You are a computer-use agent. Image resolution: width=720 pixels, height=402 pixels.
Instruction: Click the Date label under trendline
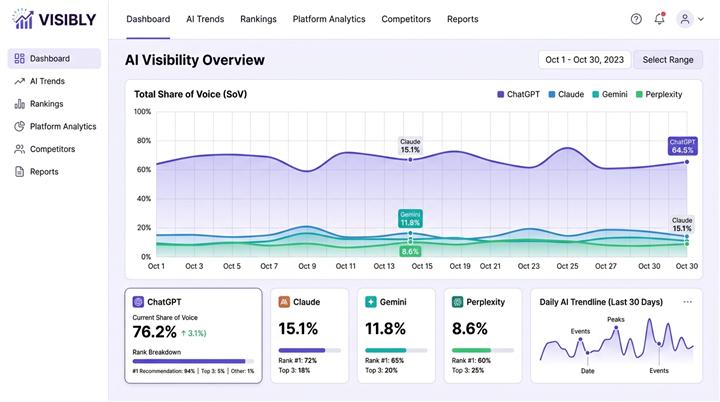587,371
